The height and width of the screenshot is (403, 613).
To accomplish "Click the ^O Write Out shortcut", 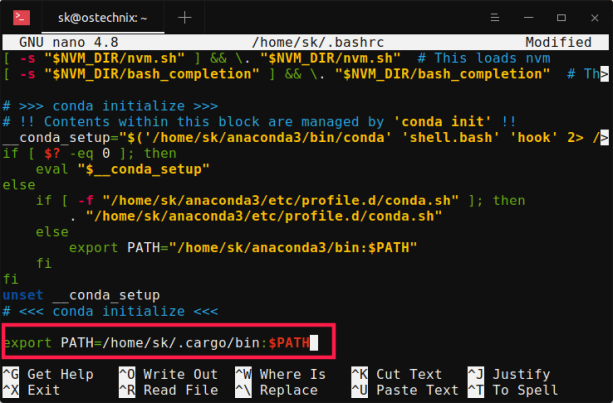I will click(168, 374).
